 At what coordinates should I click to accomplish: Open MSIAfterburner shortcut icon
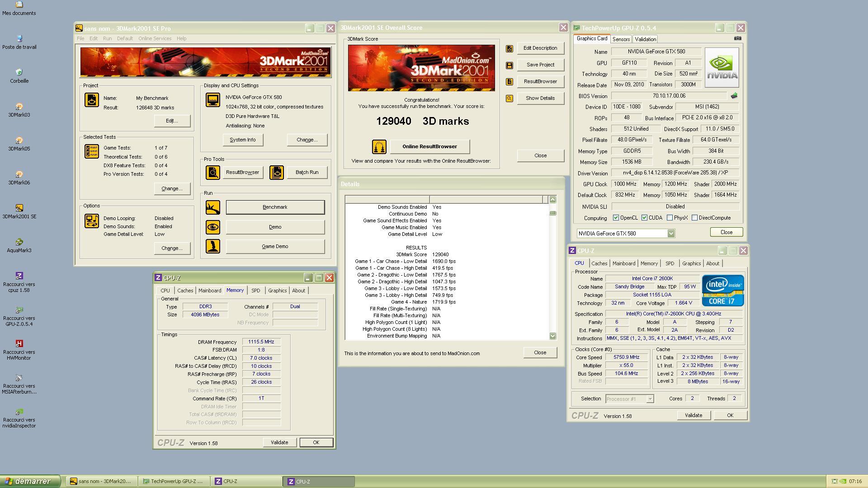tap(19, 384)
